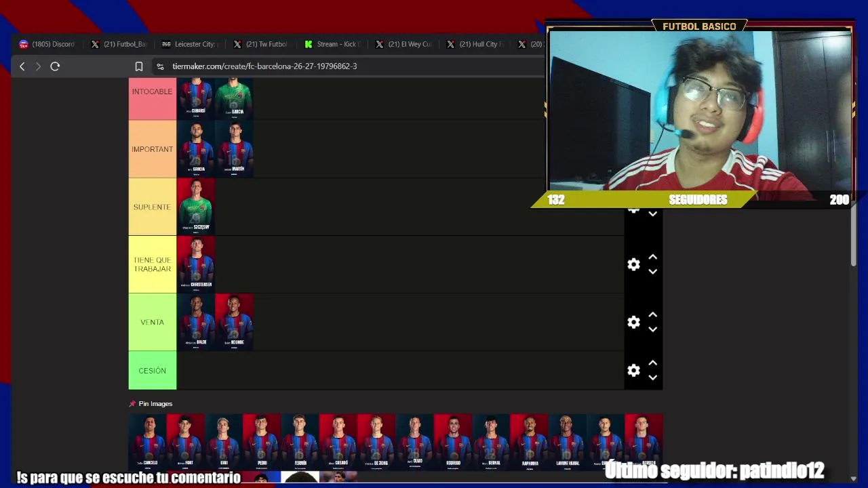Pick the Olmo player card

pos(415,442)
